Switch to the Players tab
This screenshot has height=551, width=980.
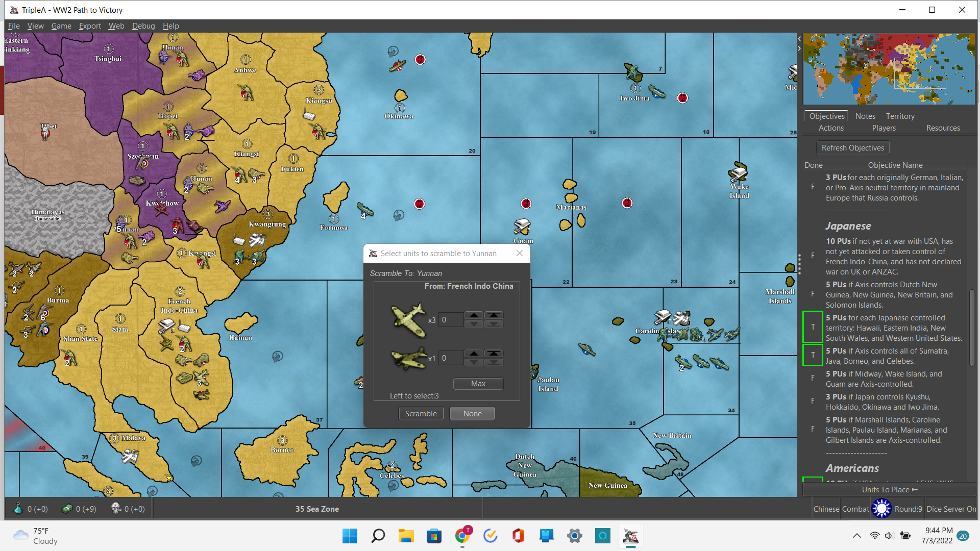coord(884,128)
